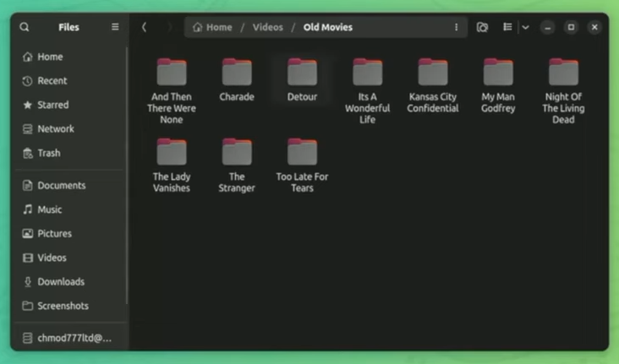619x364 pixels.
Task: Open the chmod777ltd@ network location
Action: pos(69,338)
